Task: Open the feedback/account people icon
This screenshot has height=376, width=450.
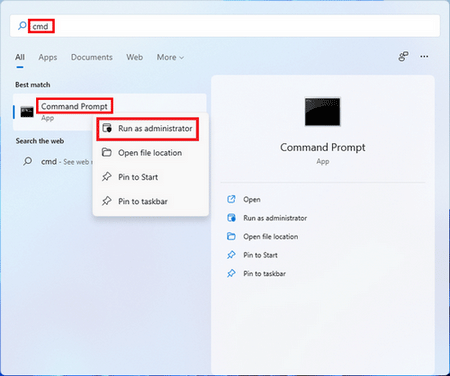Action: coord(403,56)
